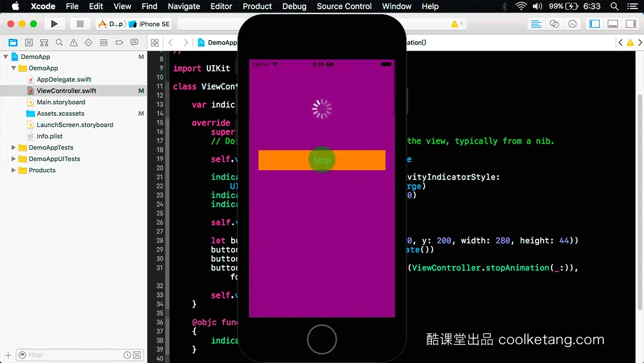The width and height of the screenshot is (644, 363).
Task: Open the volume control menu
Action: [537, 6]
